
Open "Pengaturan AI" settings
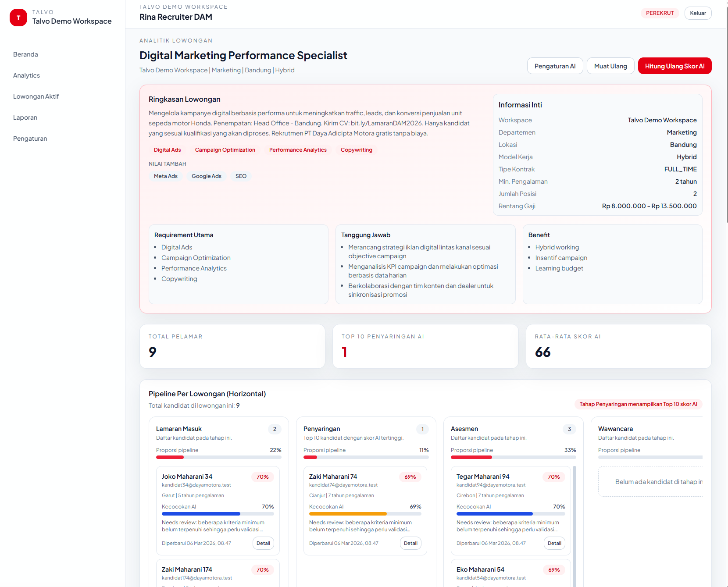[555, 66]
